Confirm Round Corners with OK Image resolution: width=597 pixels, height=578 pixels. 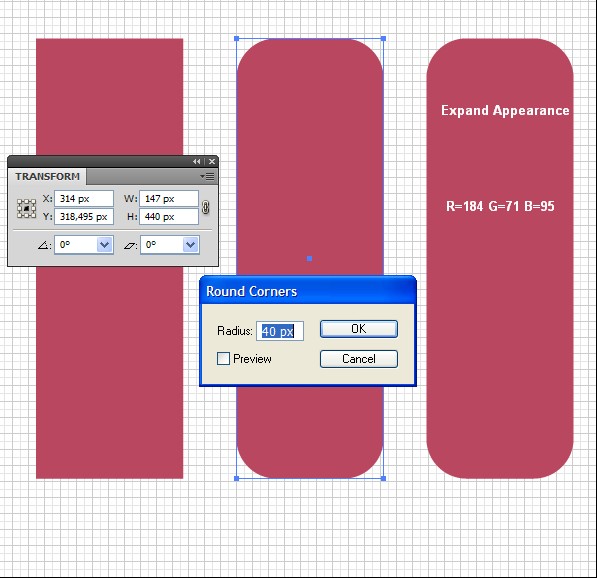pos(359,329)
